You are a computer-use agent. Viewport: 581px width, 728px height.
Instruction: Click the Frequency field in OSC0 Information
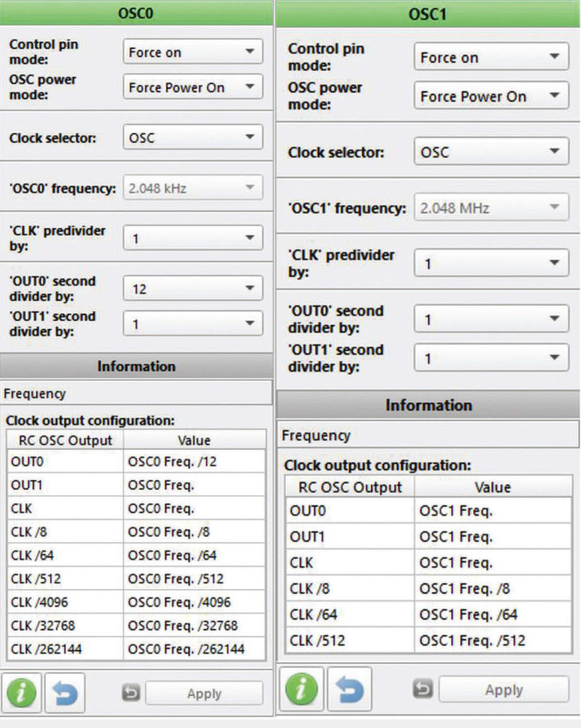point(137,393)
